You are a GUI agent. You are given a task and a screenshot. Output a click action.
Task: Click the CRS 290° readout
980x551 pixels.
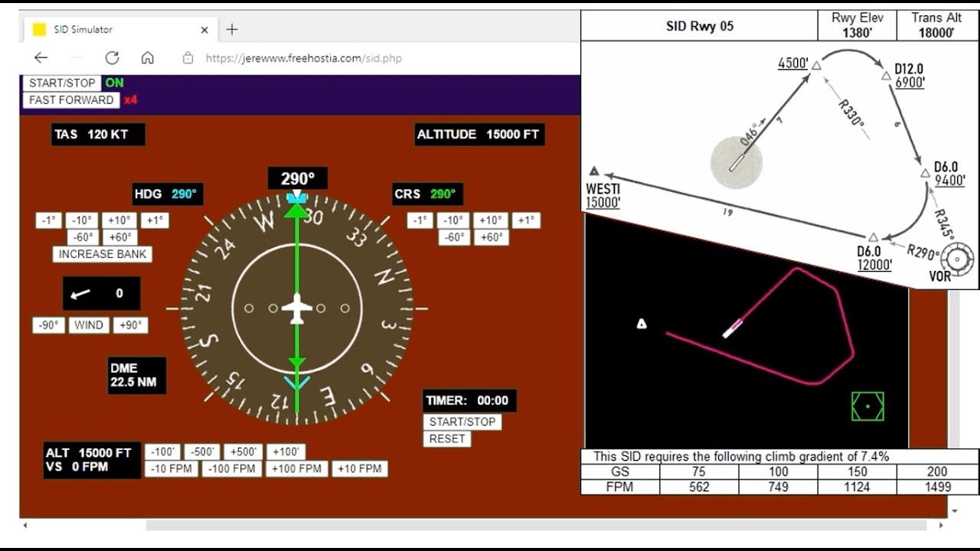click(427, 194)
